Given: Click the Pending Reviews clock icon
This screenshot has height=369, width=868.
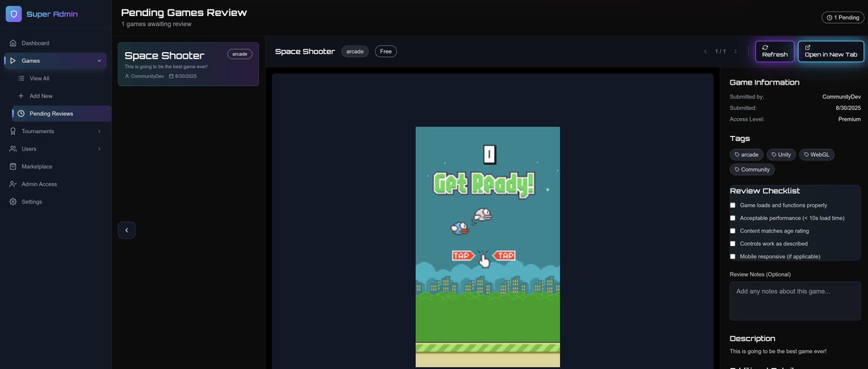Looking at the screenshot, I should (x=21, y=114).
